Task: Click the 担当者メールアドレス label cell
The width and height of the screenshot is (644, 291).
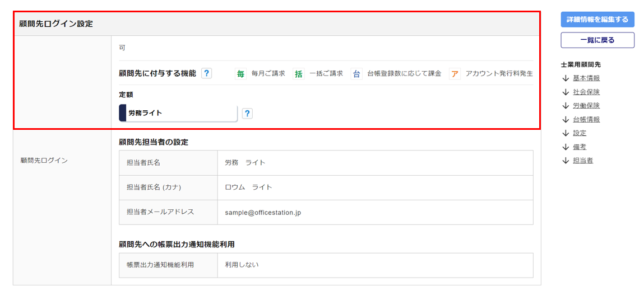Action: 168,212
